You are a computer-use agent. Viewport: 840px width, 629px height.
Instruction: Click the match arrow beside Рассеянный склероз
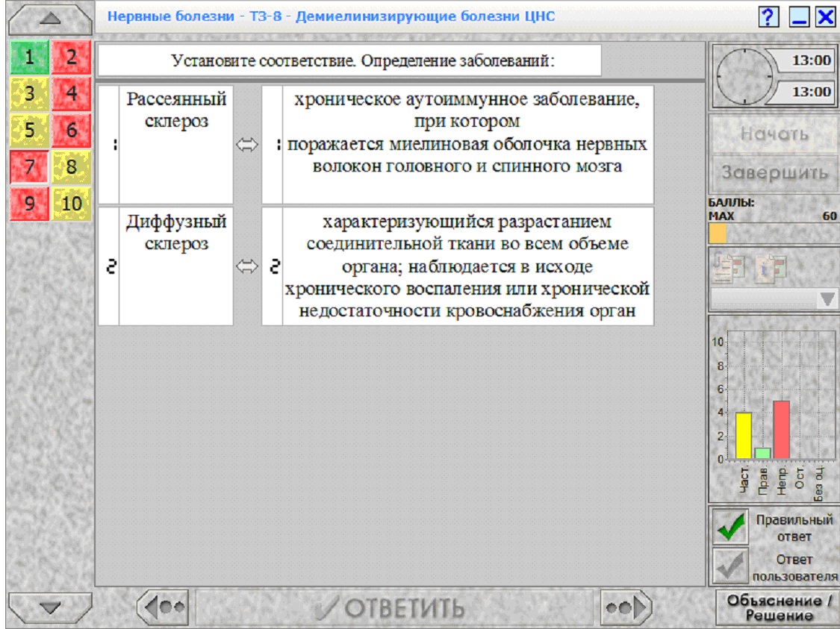click(247, 145)
